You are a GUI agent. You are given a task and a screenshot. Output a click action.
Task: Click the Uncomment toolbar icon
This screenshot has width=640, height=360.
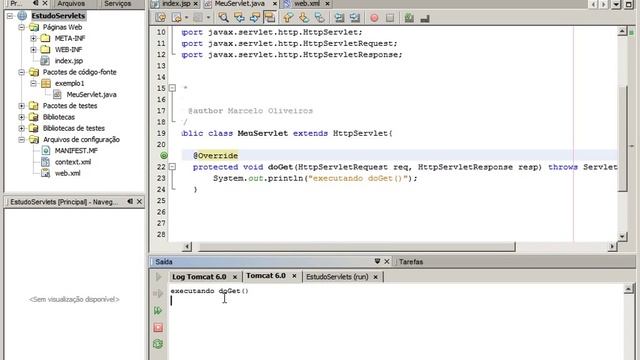[x=425, y=18]
